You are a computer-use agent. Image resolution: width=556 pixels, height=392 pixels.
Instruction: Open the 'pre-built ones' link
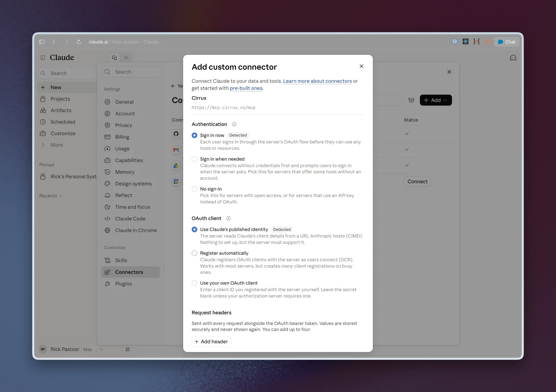click(246, 88)
